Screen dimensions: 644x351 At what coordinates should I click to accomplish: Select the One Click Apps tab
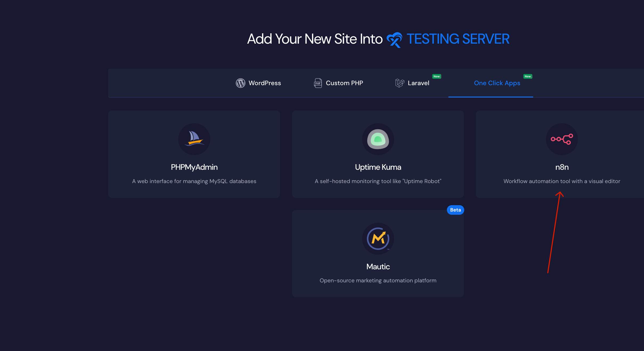point(497,83)
